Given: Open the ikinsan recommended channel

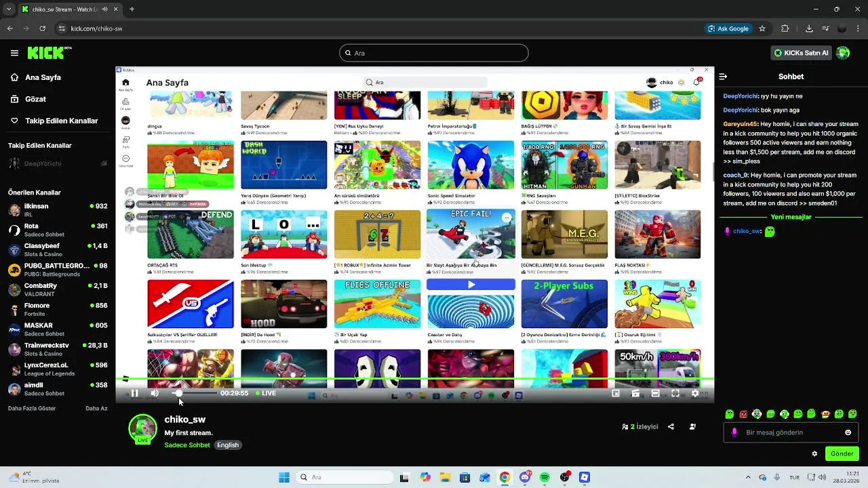Looking at the screenshot, I should pyautogui.click(x=57, y=209).
